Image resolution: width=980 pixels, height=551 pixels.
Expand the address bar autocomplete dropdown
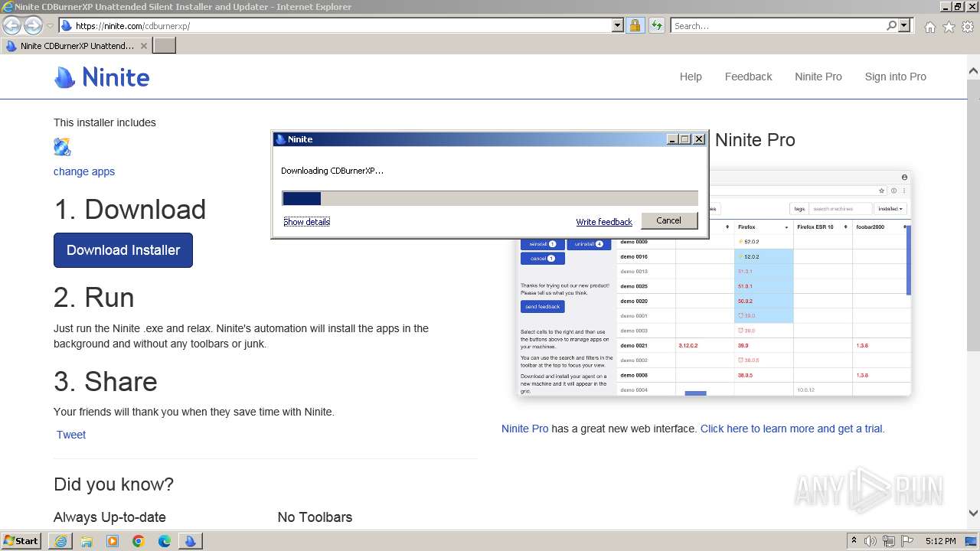618,26
